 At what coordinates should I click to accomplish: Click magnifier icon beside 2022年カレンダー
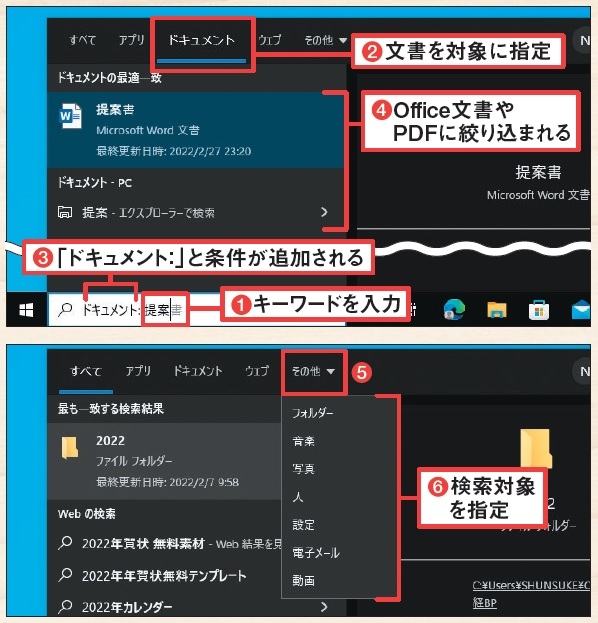[x=65, y=606]
